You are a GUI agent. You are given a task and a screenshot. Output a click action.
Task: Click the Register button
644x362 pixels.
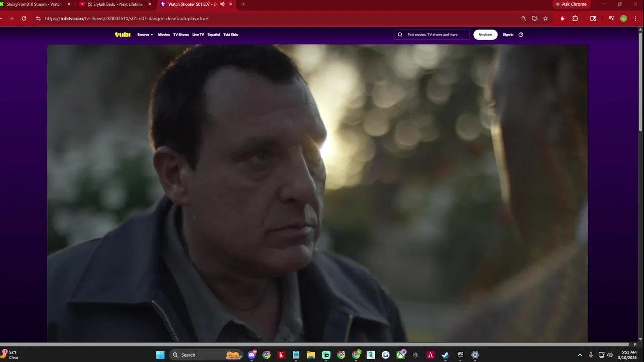click(486, 35)
